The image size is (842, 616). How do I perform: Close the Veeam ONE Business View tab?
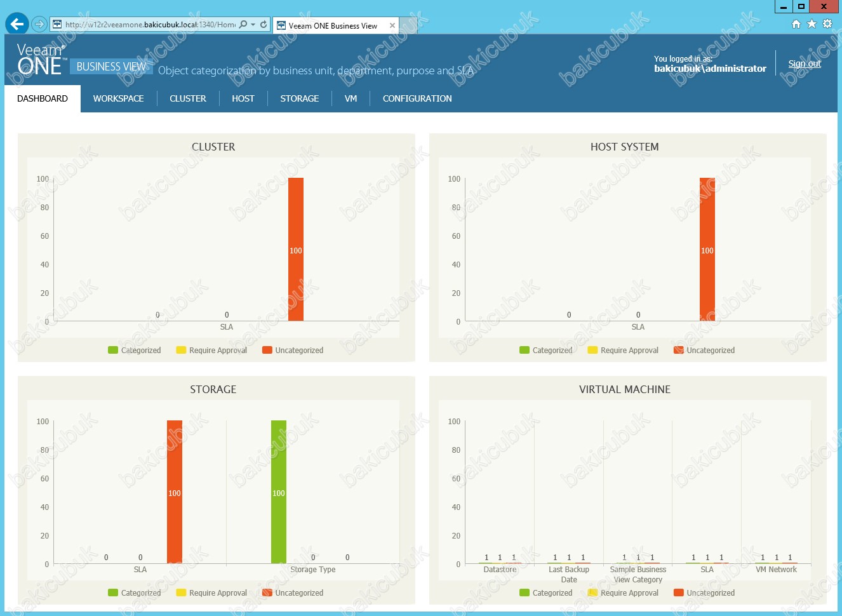tap(392, 26)
